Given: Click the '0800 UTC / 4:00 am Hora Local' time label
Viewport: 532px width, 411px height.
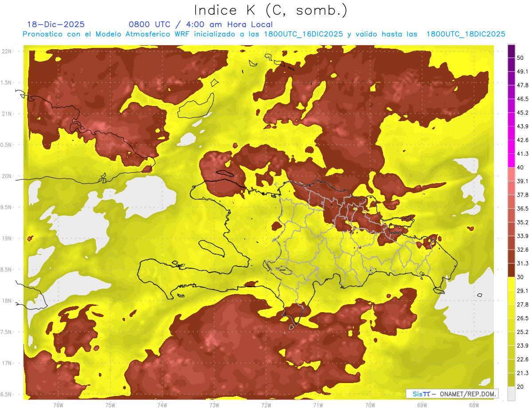Looking at the screenshot, I should pyautogui.click(x=200, y=24).
